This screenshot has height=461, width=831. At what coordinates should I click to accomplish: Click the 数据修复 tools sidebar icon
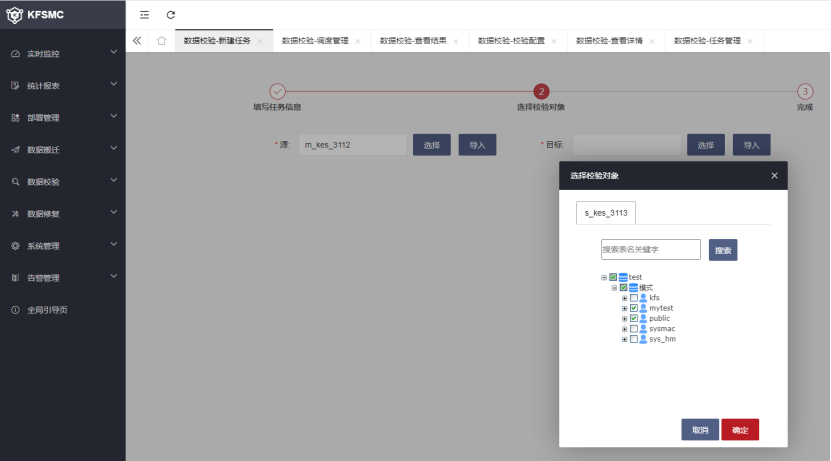[x=15, y=214]
